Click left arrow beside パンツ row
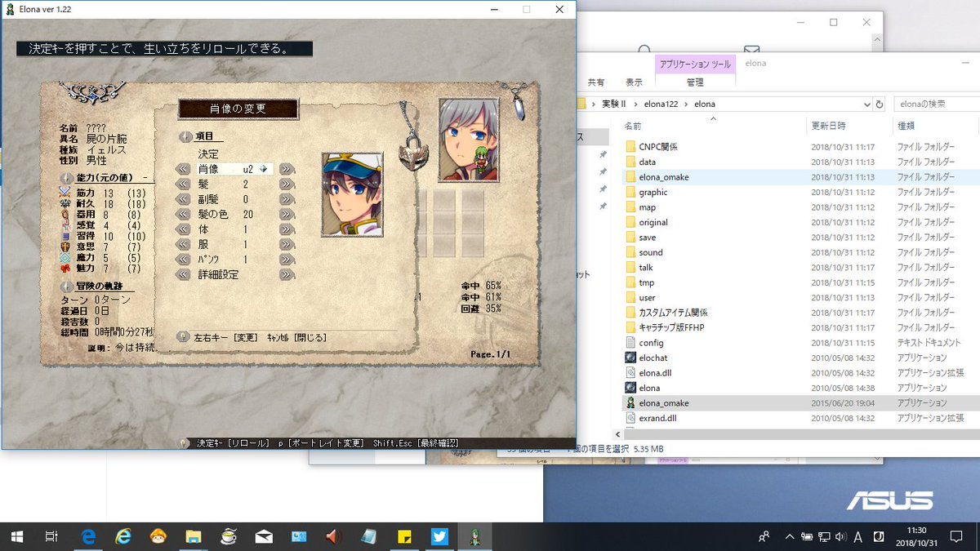 coord(183,260)
